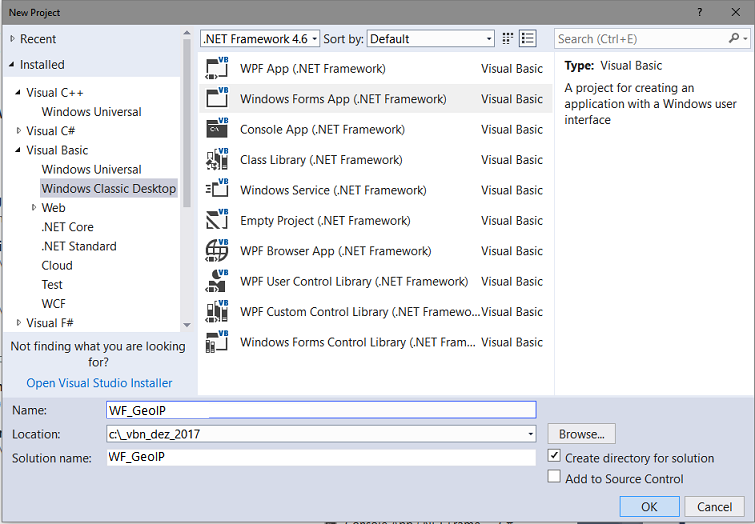The width and height of the screenshot is (755, 524).
Task: Select the .NET Core category
Action: (x=67, y=227)
